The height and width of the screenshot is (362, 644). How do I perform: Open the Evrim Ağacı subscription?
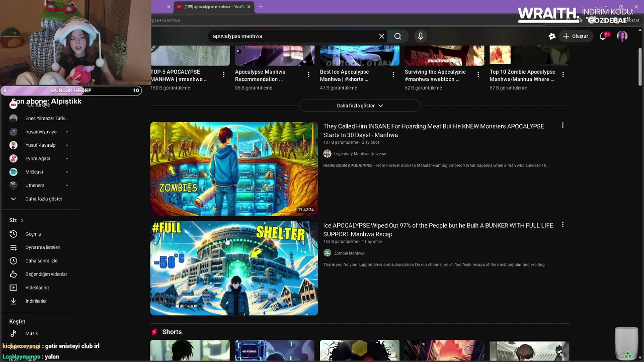point(40,158)
